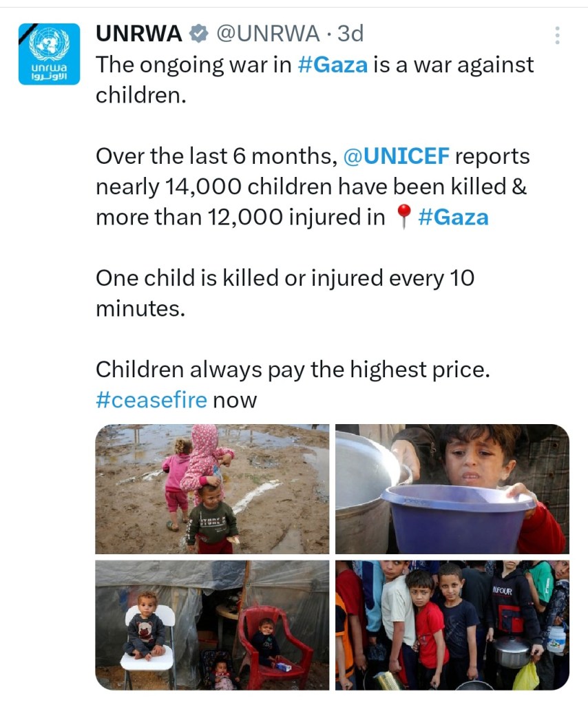View photo of toddlers on chairs by tent

[212, 624]
